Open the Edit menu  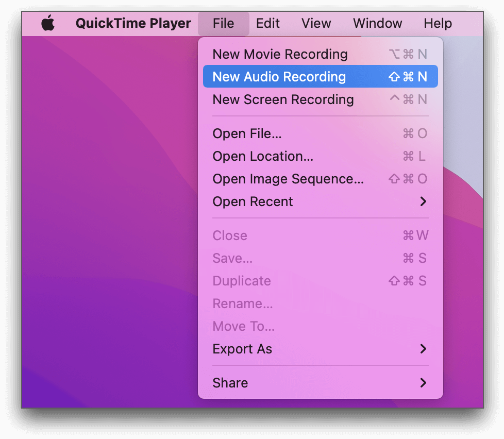(268, 24)
